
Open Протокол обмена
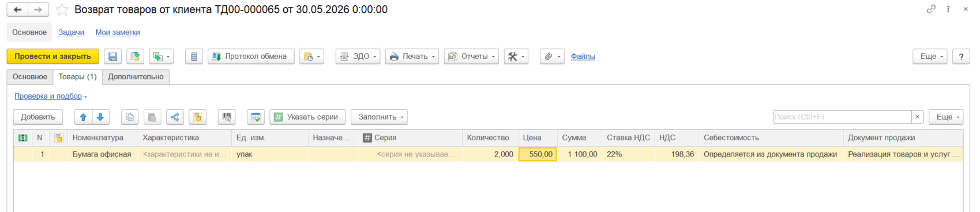pos(251,57)
